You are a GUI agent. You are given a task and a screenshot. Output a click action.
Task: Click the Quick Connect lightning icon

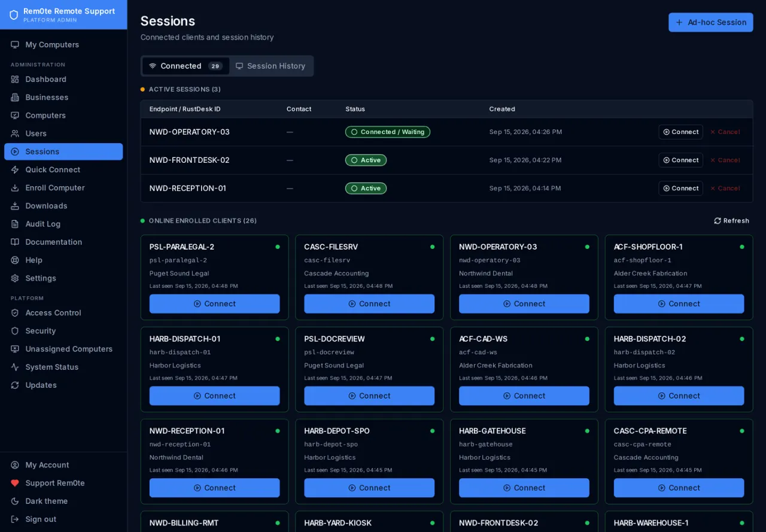[x=15, y=170]
